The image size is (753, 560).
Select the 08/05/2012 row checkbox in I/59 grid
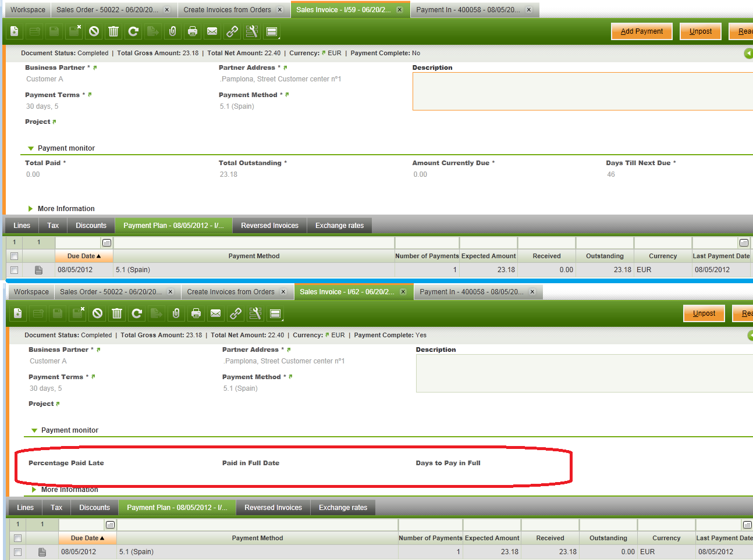click(14, 270)
